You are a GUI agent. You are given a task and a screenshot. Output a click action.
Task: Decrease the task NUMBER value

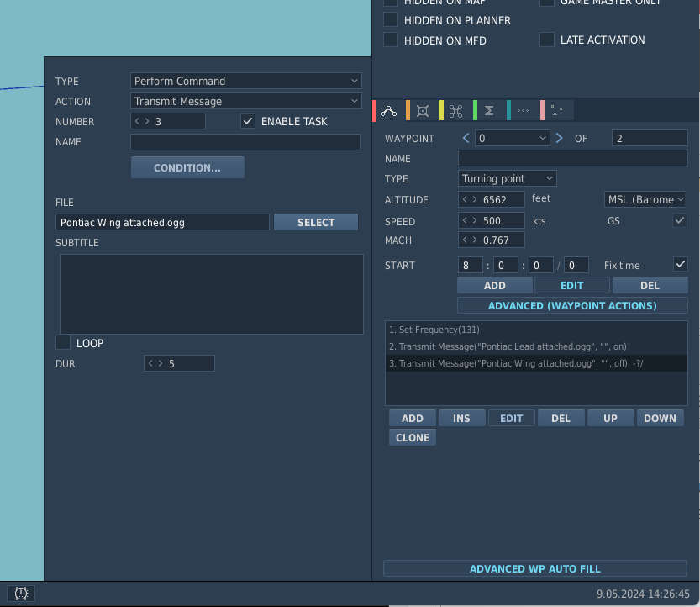click(138, 121)
